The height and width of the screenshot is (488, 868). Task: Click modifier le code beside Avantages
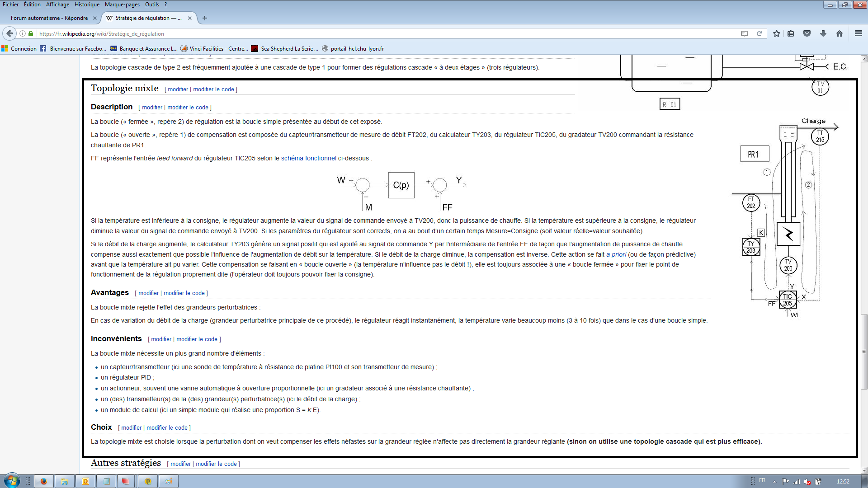coord(184,293)
